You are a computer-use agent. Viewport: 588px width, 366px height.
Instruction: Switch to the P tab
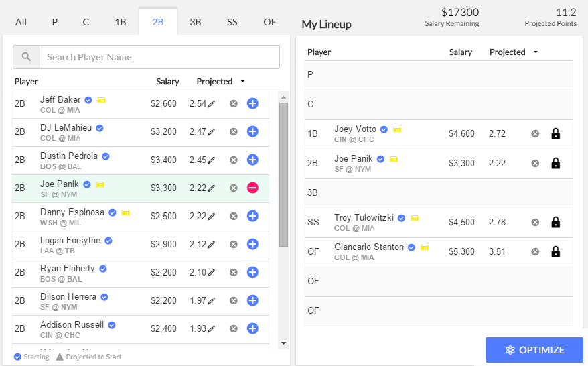(x=55, y=22)
